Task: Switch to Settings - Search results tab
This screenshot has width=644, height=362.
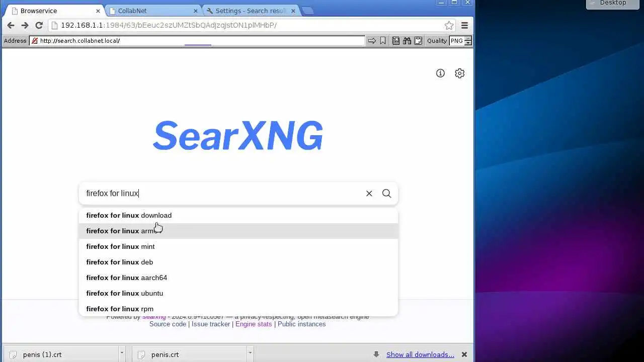Action: click(x=250, y=11)
